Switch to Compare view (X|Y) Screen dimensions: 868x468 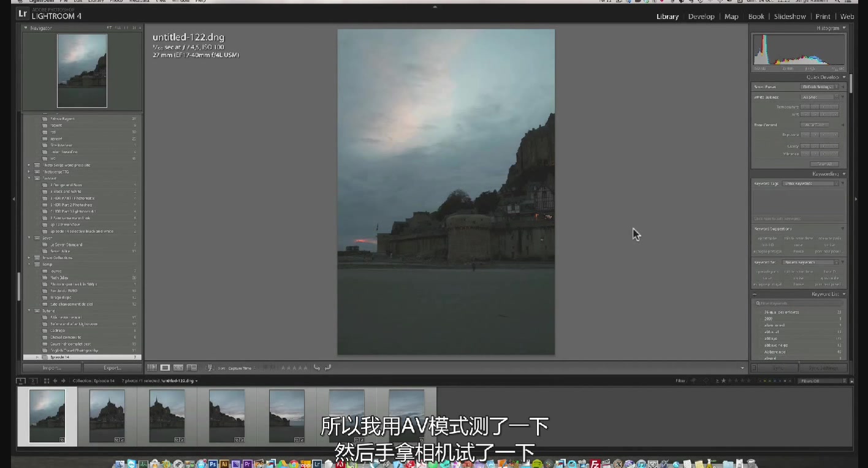tap(178, 368)
